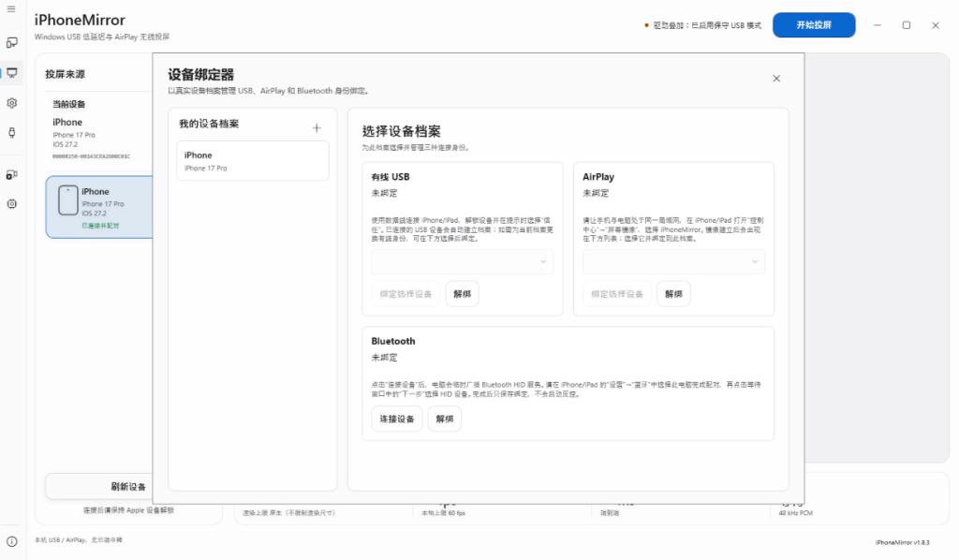Click the 投屏来源 panel heading
Image resolution: width=959 pixels, height=560 pixels.
click(65, 74)
